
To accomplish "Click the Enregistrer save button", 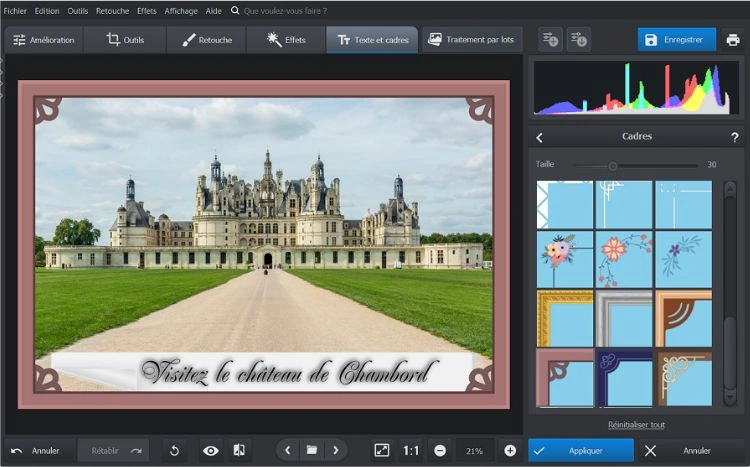I will pos(676,40).
